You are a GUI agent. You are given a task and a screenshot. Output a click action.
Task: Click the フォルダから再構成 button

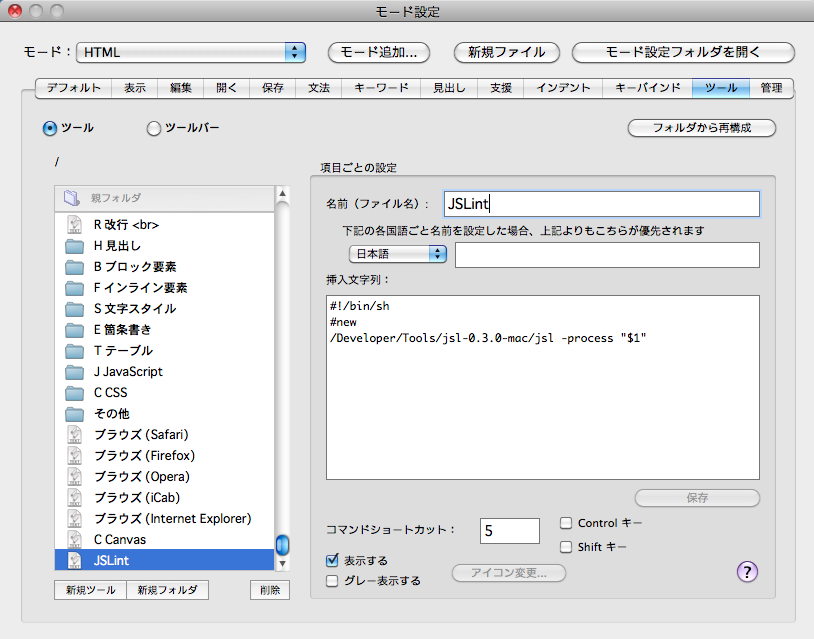click(701, 128)
